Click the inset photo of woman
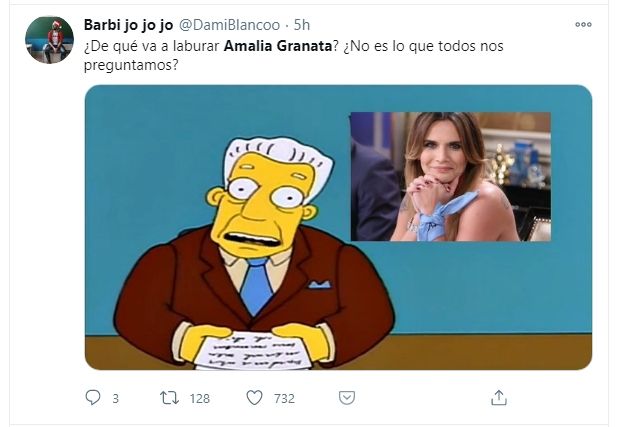 tap(451, 177)
